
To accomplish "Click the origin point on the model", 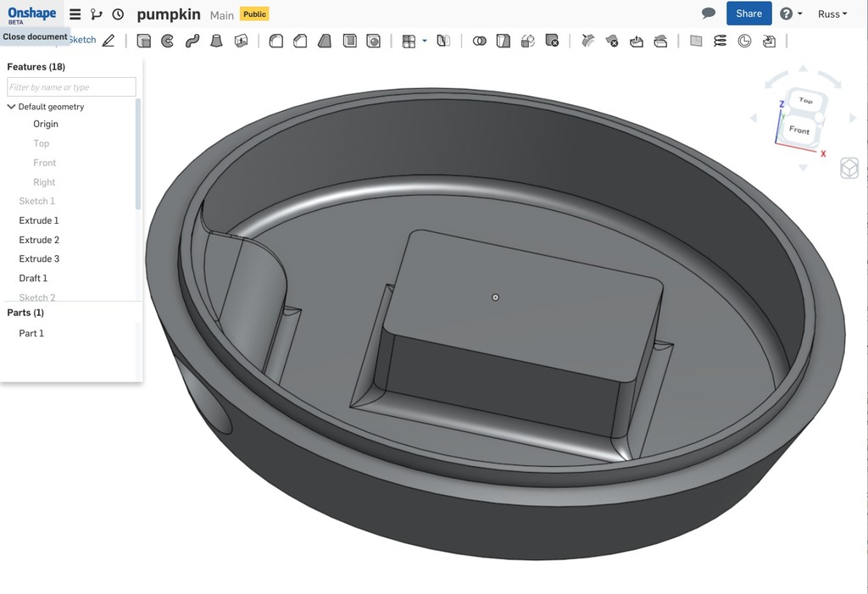I will tap(495, 297).
